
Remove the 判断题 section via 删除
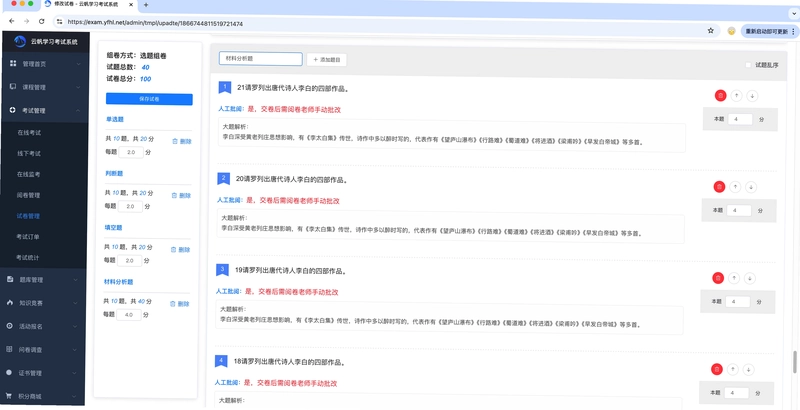(x=181, y=195)
